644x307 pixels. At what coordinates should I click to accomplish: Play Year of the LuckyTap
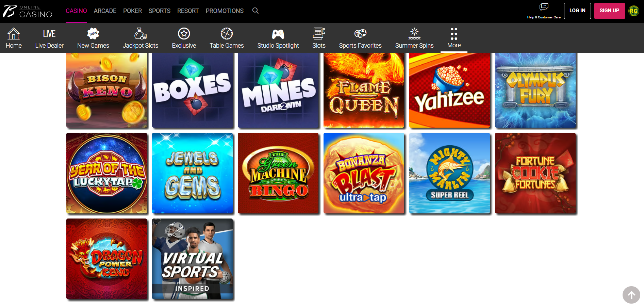[x=107, y=173]
